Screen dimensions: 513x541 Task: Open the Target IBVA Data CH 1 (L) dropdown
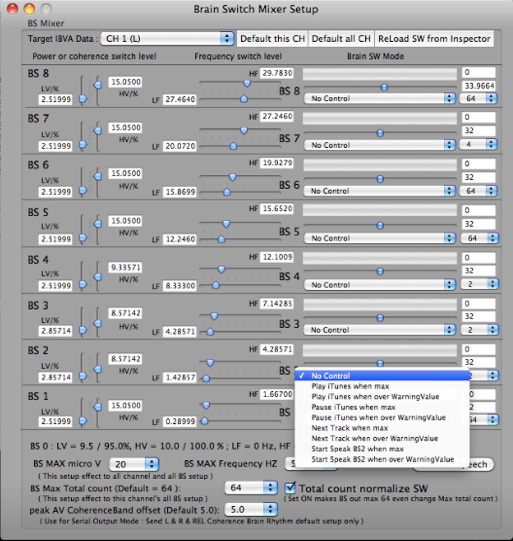pyautogui.click(x=167, y=38)
